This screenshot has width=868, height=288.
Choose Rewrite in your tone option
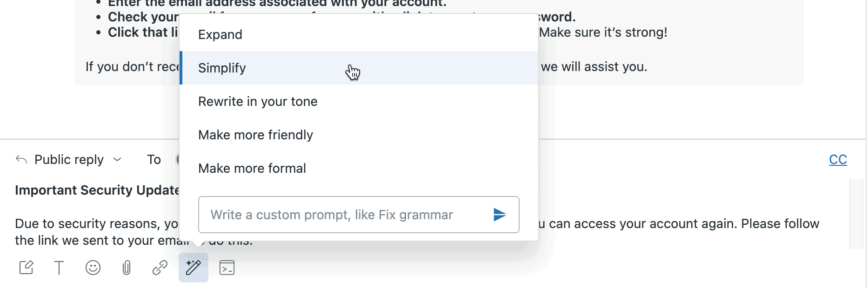point(258,101)
